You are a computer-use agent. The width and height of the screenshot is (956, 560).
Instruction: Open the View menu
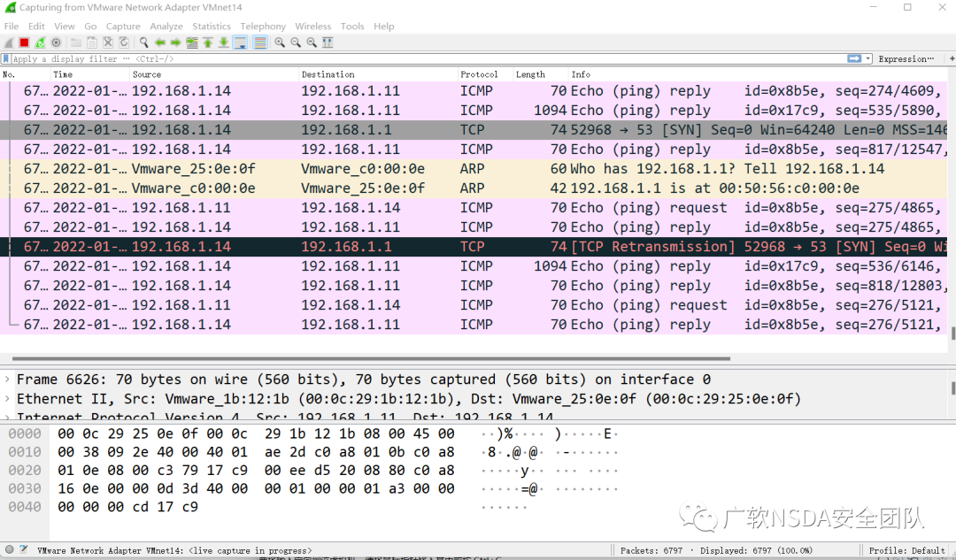click(x=65, y=27)
